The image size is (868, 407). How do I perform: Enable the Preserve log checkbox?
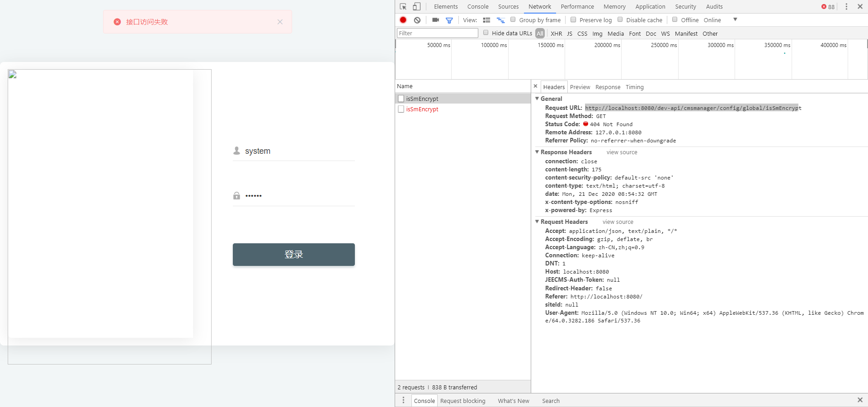(573, 20)
